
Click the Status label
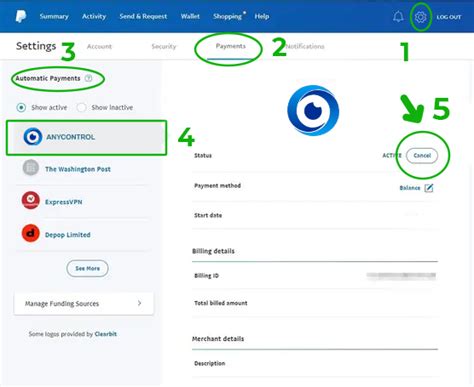point(203,155)
